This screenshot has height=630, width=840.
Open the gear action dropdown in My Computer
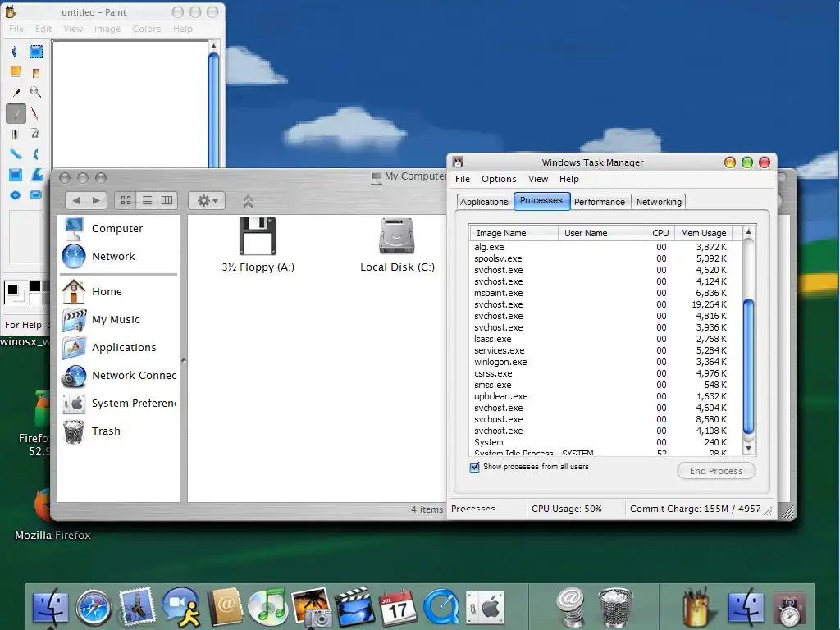(x=207, y=200)
